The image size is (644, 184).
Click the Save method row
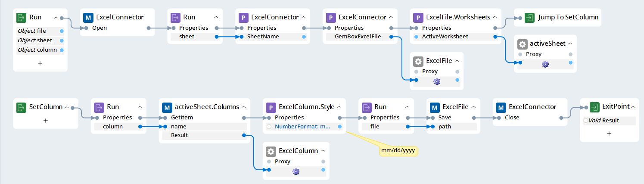[454, 117]
